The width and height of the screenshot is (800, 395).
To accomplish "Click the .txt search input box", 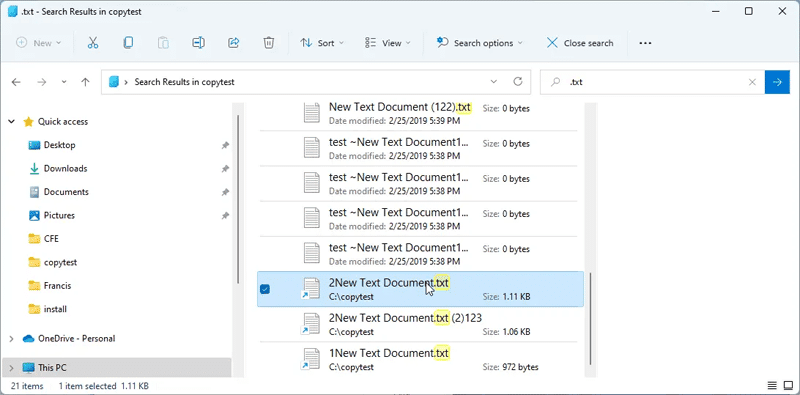I will [x=653, y=82].
